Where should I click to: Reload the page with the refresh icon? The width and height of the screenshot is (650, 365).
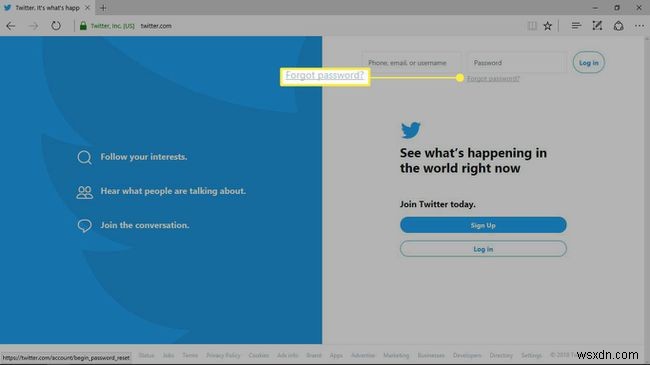(56, 26)
